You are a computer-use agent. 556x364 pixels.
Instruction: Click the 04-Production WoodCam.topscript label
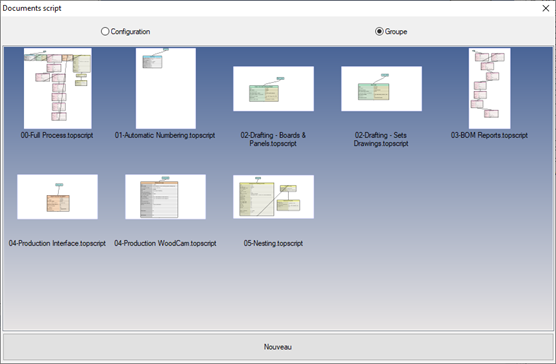pos(165,243)
